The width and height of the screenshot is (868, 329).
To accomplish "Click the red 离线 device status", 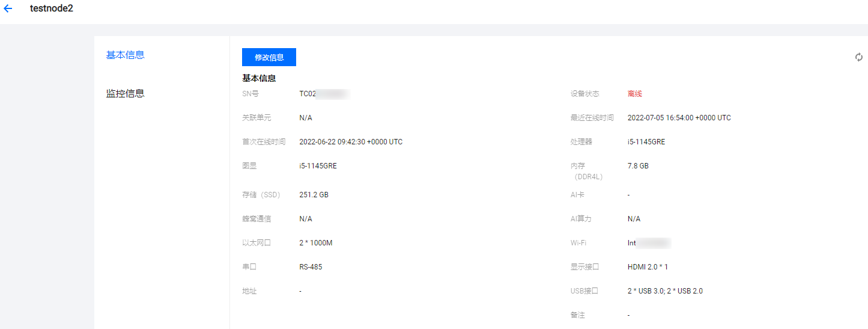I will 635,94.
